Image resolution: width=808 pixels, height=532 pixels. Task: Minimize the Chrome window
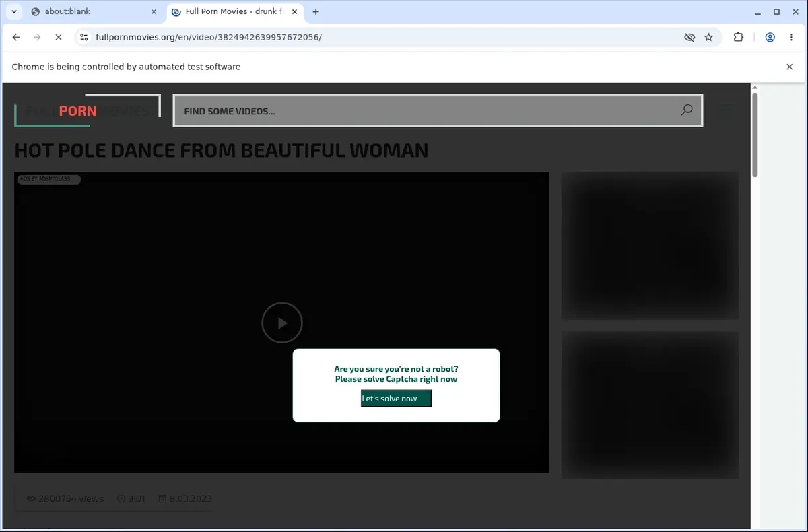click(x=759, y=11)
